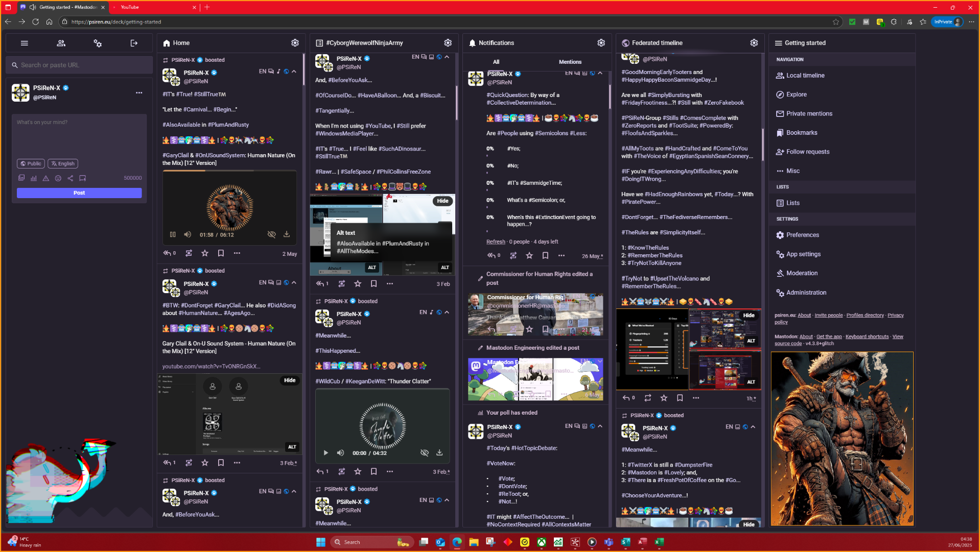Open the Windows Start menu

click(x=320, y=542)
